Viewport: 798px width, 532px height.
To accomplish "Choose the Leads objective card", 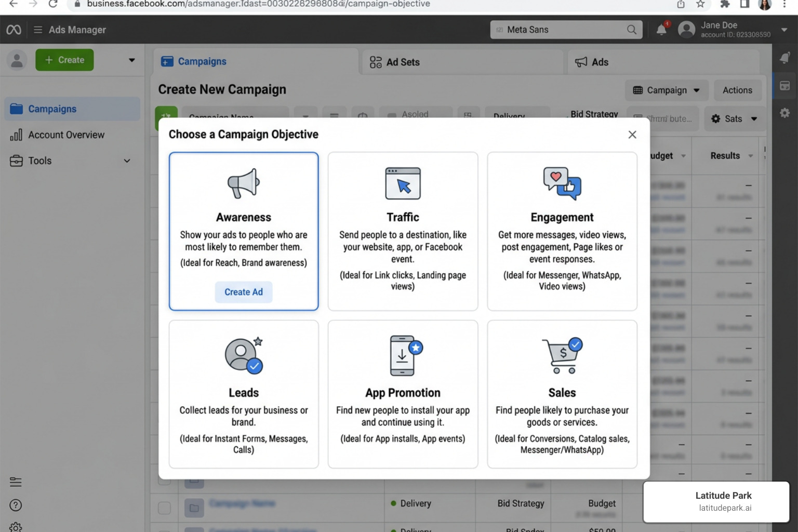I will (244, 394).
